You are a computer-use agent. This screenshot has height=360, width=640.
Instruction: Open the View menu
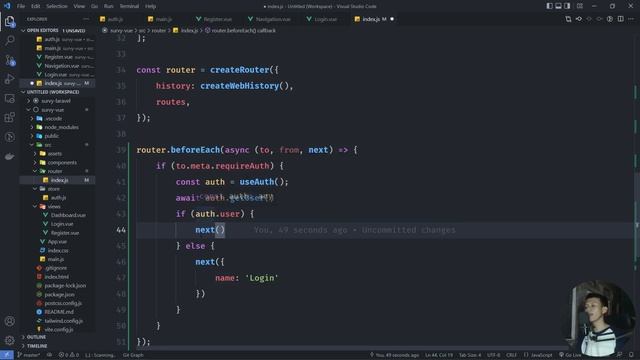[79, 6]
